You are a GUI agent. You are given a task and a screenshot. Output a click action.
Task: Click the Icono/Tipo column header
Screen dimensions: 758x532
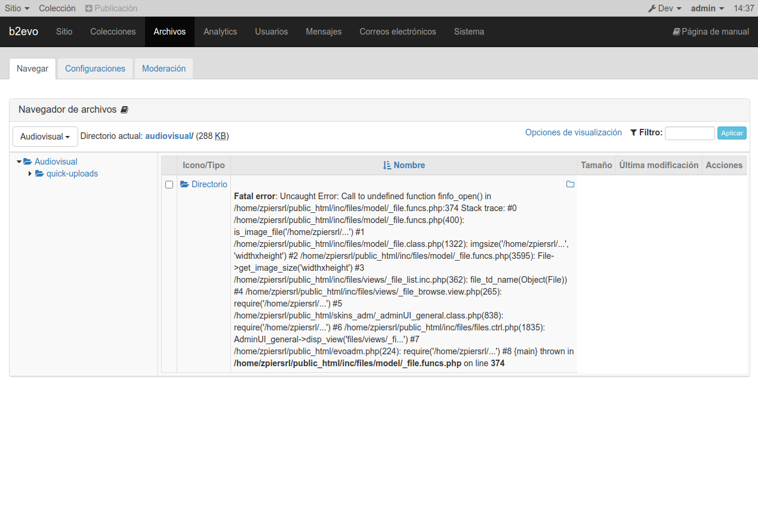pyautogui.click(x=204, y=165)
